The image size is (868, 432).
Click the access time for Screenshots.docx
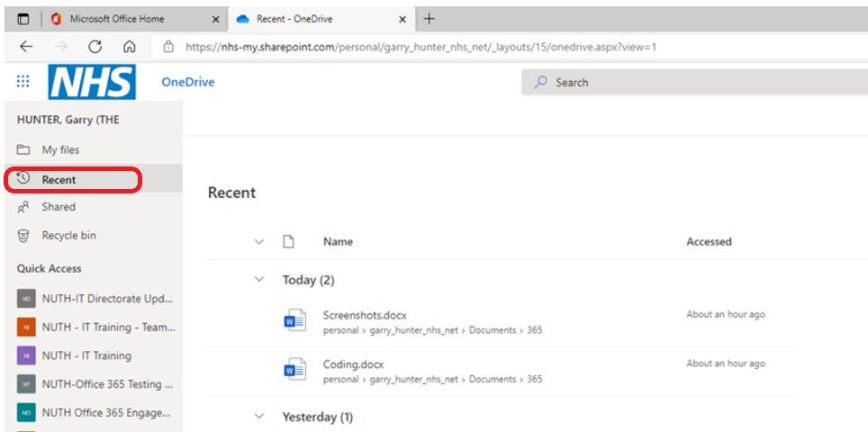click(726, 315)
